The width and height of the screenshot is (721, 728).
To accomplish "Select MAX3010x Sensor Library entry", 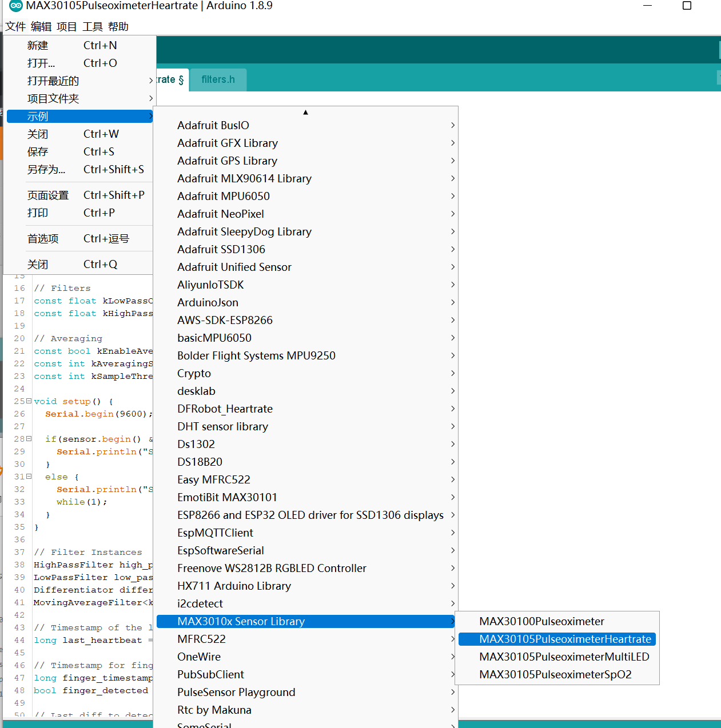I will click(306, 621).
